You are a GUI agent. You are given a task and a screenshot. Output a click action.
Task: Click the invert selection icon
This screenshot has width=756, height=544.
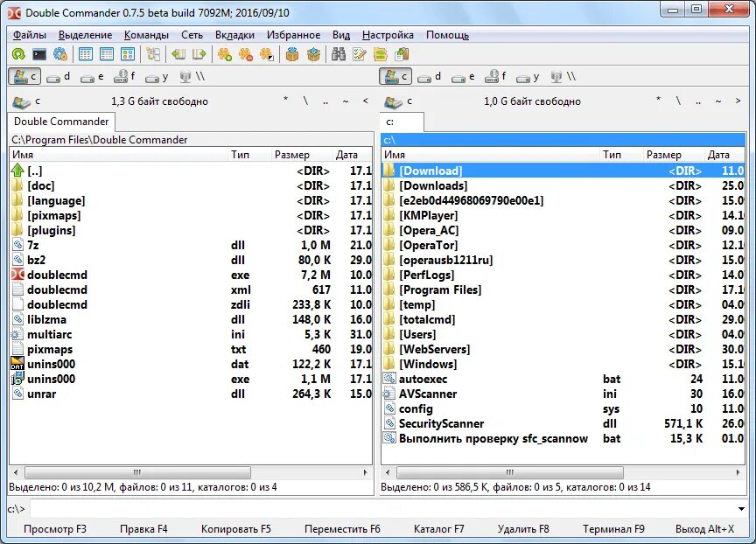coord(267,54)
